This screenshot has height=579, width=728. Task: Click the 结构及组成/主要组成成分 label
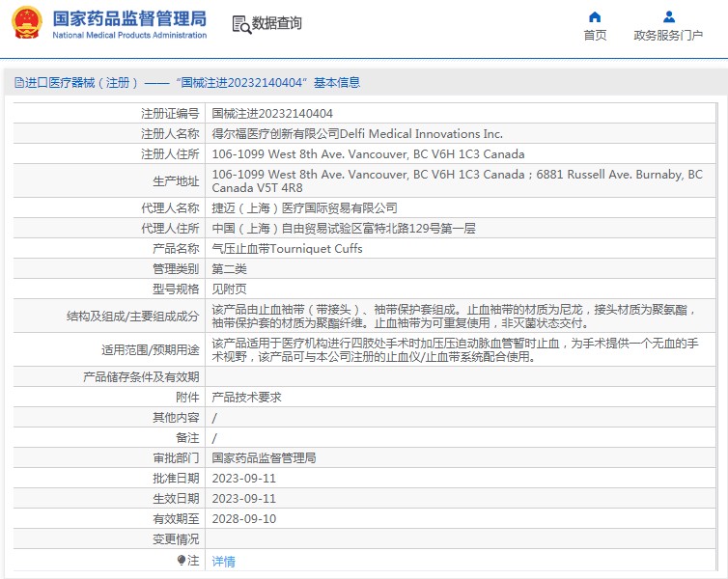133,317
